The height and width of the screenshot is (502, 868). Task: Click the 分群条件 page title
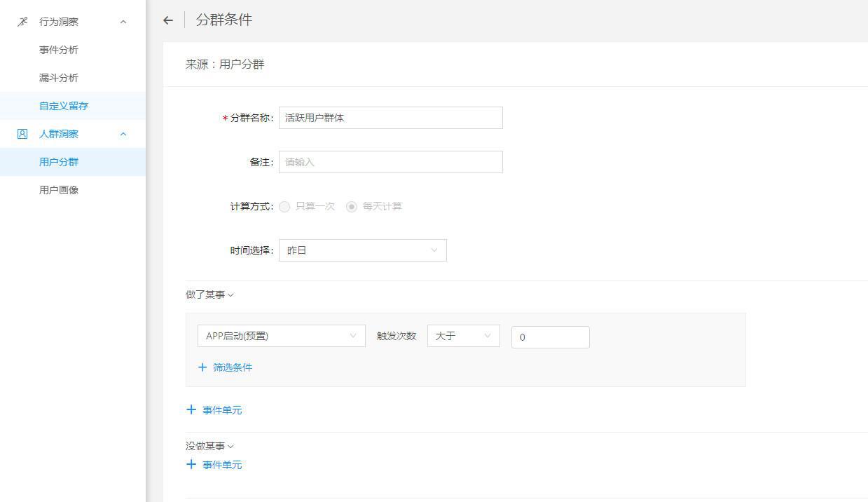224,20
